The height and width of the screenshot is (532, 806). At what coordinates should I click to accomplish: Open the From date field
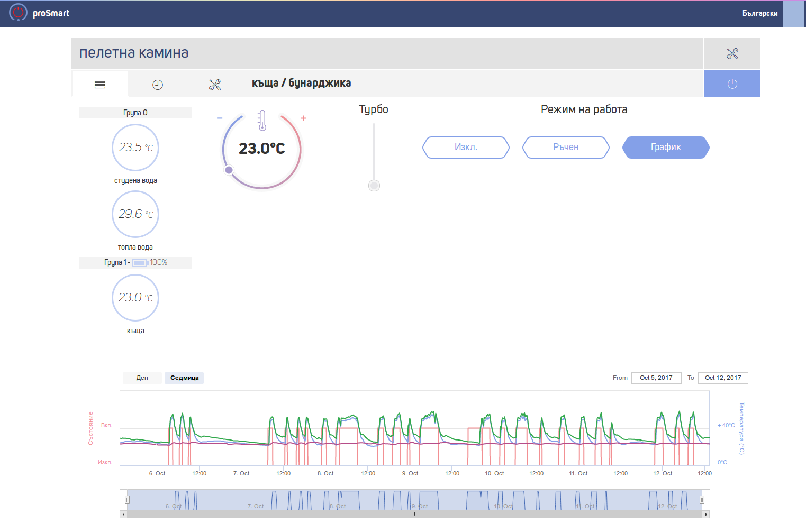pyautogui.click(x=656, y=378)
